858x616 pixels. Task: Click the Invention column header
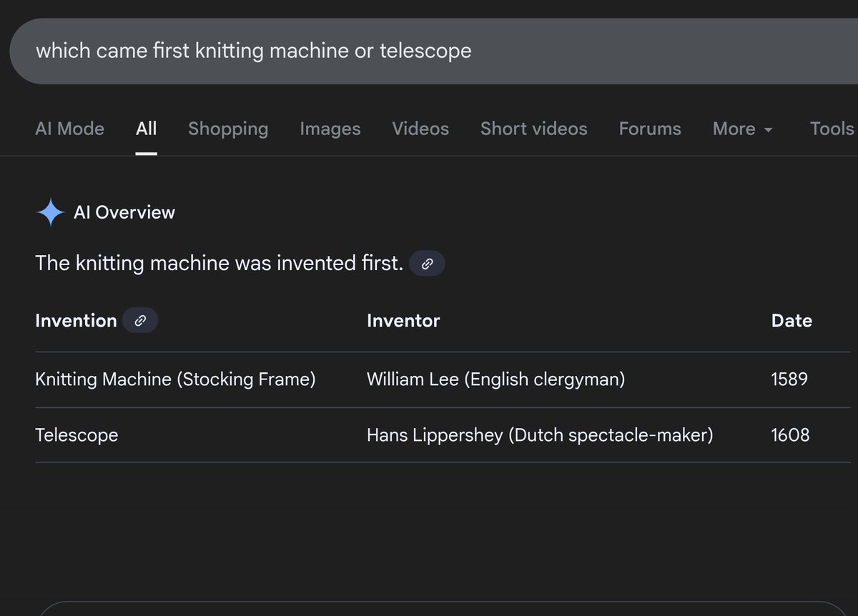coord(76,321)
